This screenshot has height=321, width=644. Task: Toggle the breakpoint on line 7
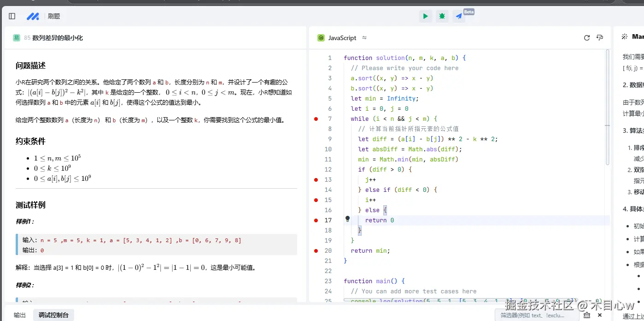316,119
